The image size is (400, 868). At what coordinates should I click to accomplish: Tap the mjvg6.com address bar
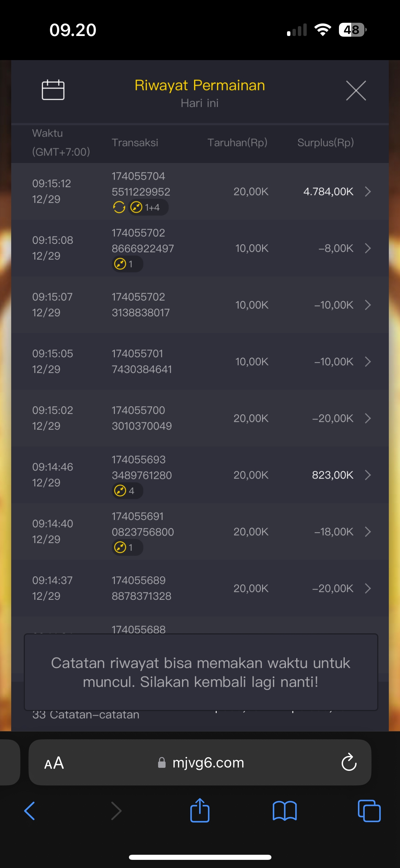208,763
